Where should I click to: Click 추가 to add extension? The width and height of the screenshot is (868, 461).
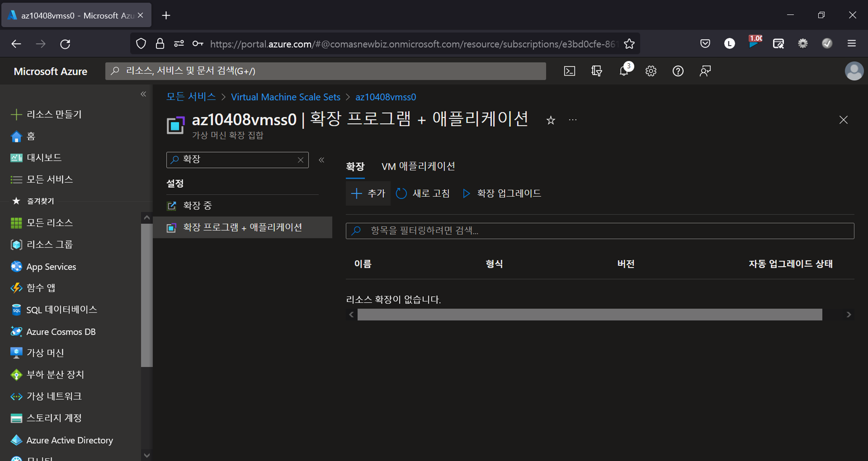(x=368, y=193)
